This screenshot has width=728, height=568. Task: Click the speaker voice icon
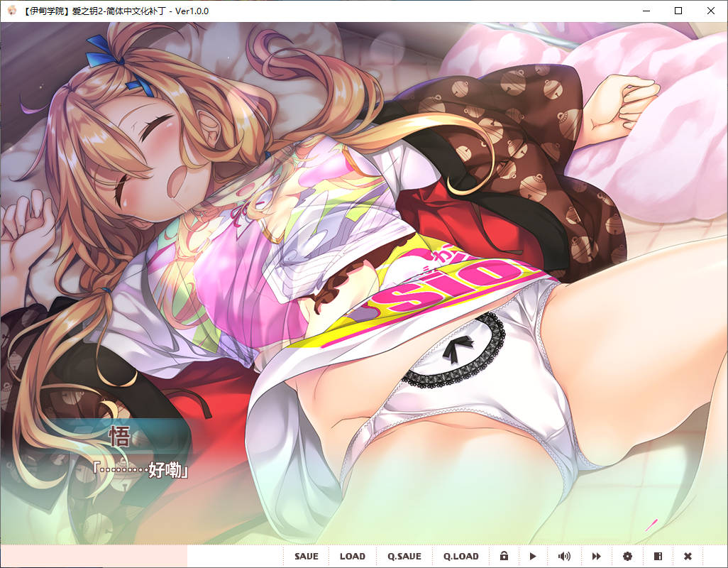(564, 556)
